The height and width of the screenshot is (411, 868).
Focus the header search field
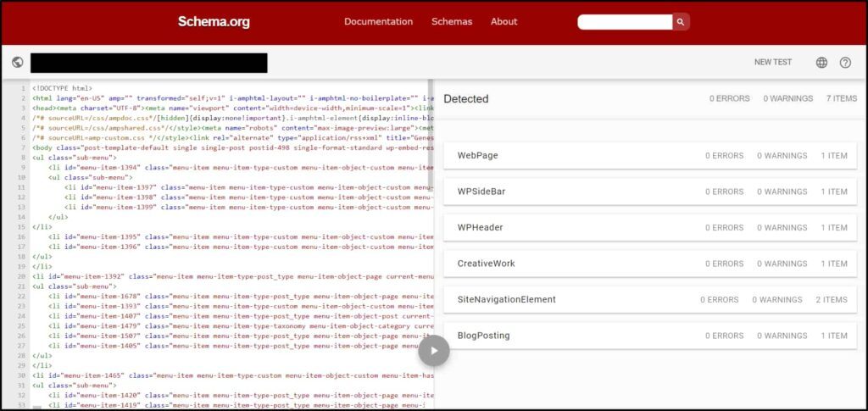tap(625, 21)
